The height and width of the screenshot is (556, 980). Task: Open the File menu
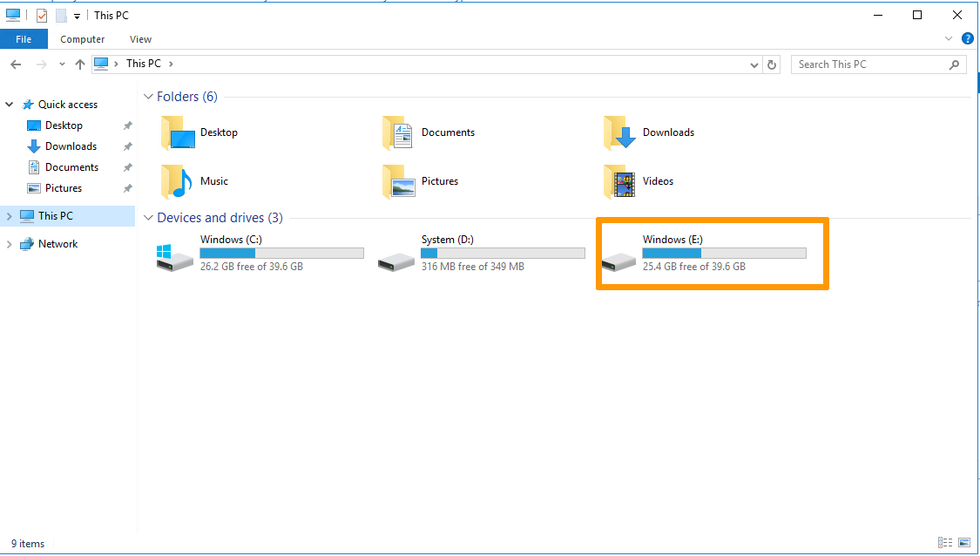click(24, 39)
